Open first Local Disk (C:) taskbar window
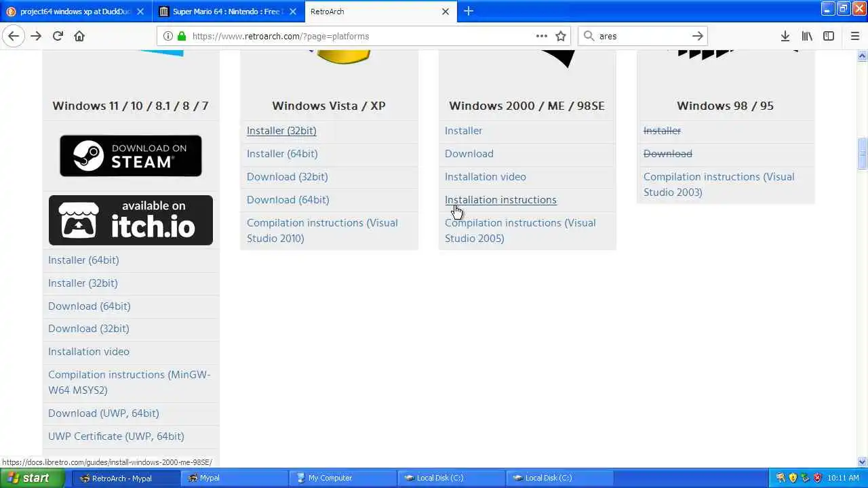 pos(451,478)
